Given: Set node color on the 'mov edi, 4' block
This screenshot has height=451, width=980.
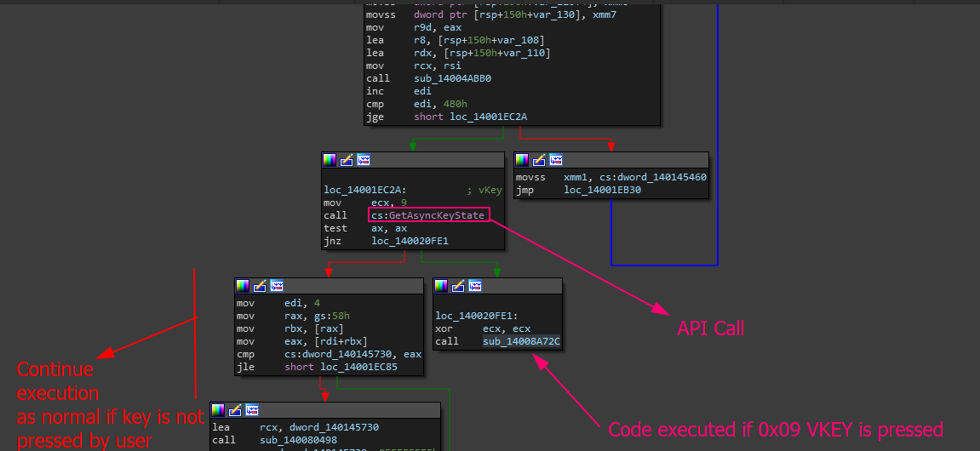Looking at the screenshot, I should coord(243,286).
